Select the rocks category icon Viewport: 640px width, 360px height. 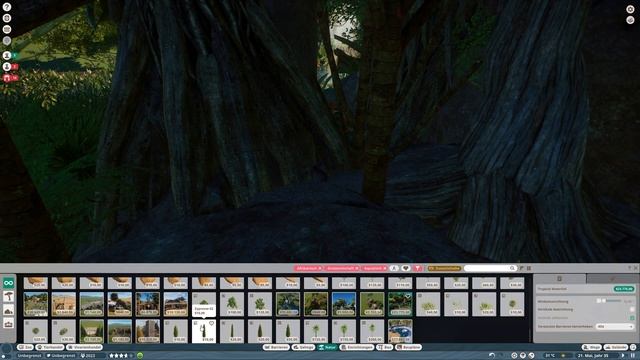[x=9, y=310]
